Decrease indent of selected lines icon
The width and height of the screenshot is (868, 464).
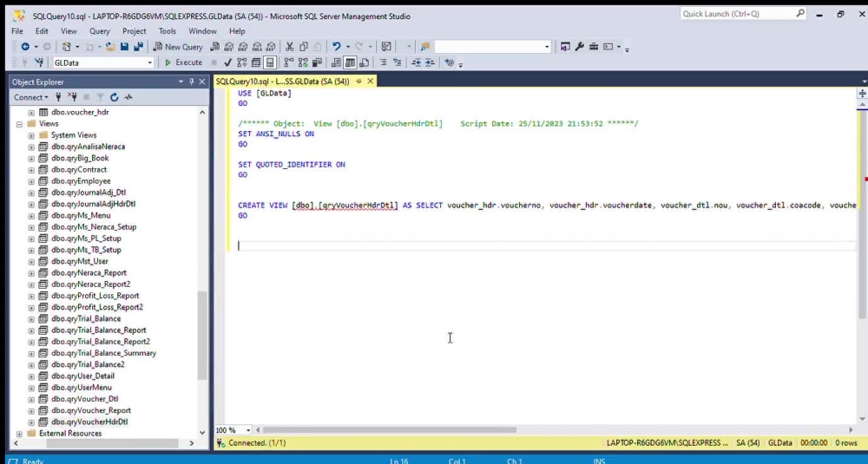(x=417, y=62)
